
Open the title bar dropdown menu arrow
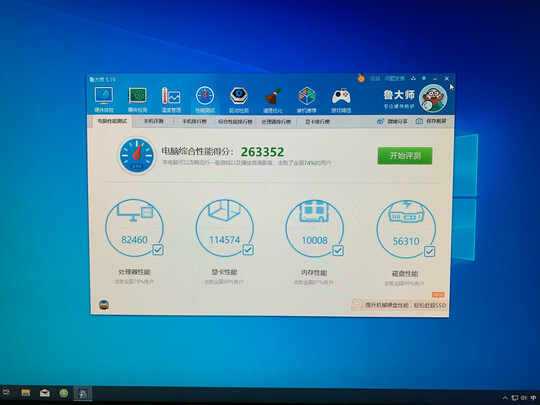click(424, 79)
